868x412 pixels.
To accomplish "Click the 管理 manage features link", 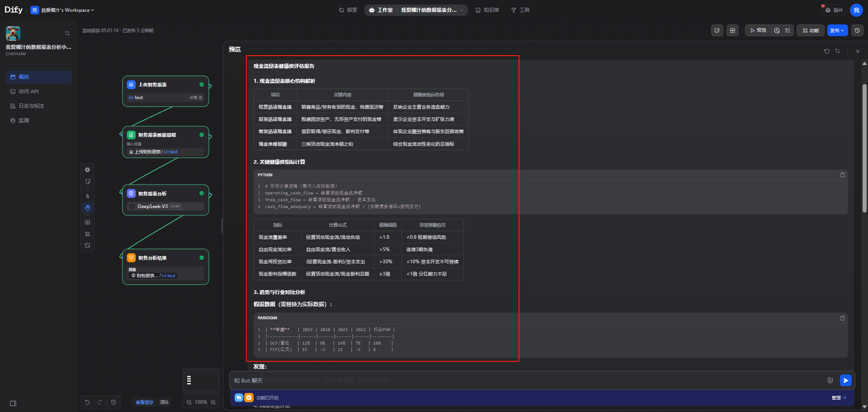I will coord(839,398).
